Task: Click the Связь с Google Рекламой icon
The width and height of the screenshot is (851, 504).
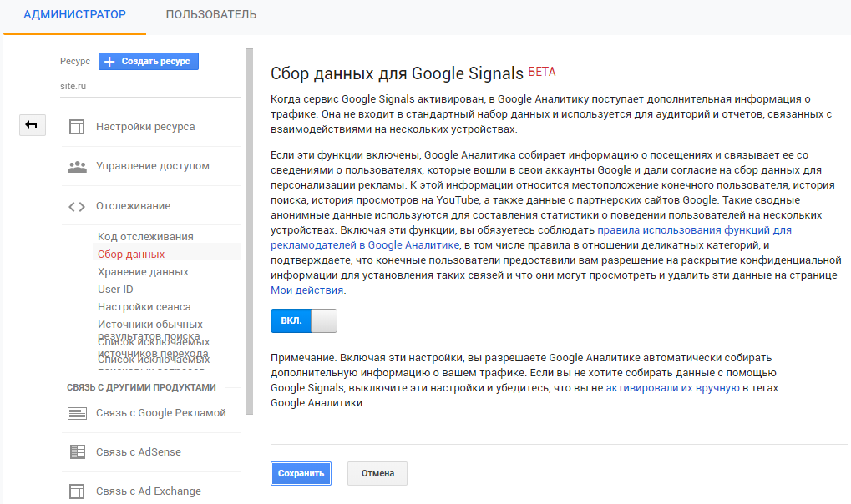Action: 77,413
